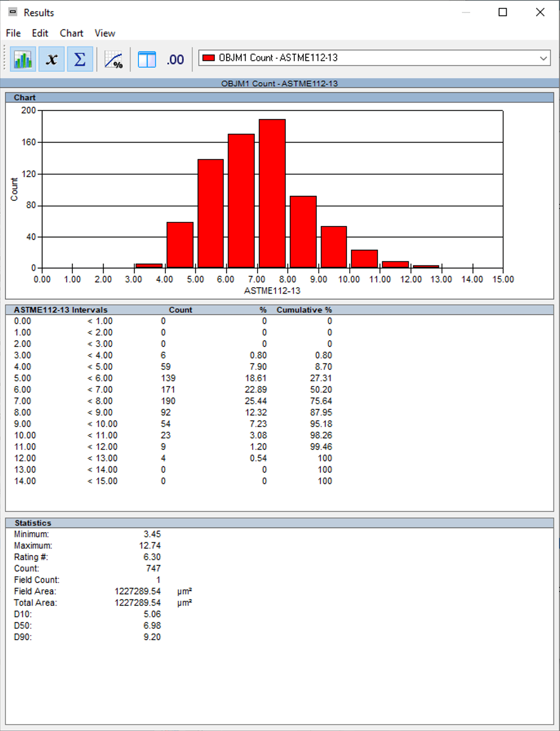Click the tallest histogram bar at 7.00
Screen dimensions: 560x731
click(x=272, y=193)
